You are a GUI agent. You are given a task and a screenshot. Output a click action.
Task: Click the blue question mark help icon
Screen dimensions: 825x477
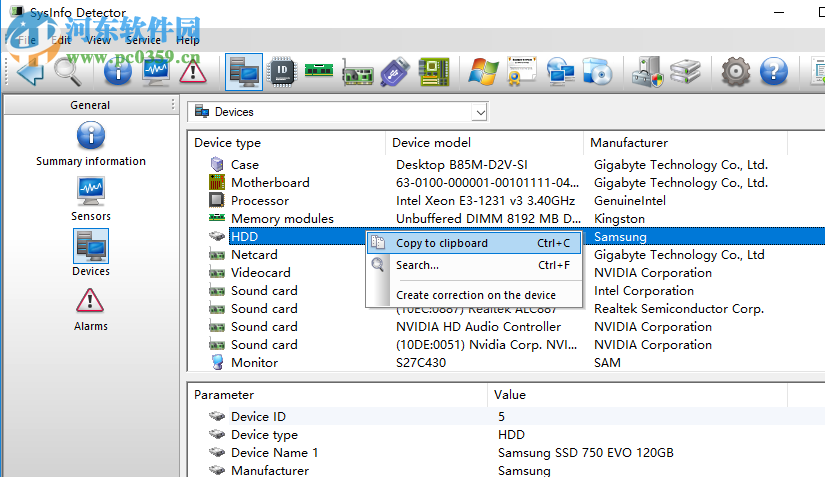[x=773, y=72]
